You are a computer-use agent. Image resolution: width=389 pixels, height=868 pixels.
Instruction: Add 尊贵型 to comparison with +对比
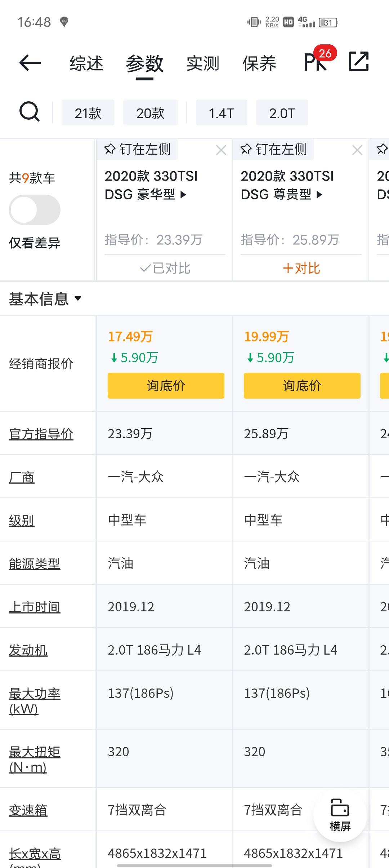301,268
